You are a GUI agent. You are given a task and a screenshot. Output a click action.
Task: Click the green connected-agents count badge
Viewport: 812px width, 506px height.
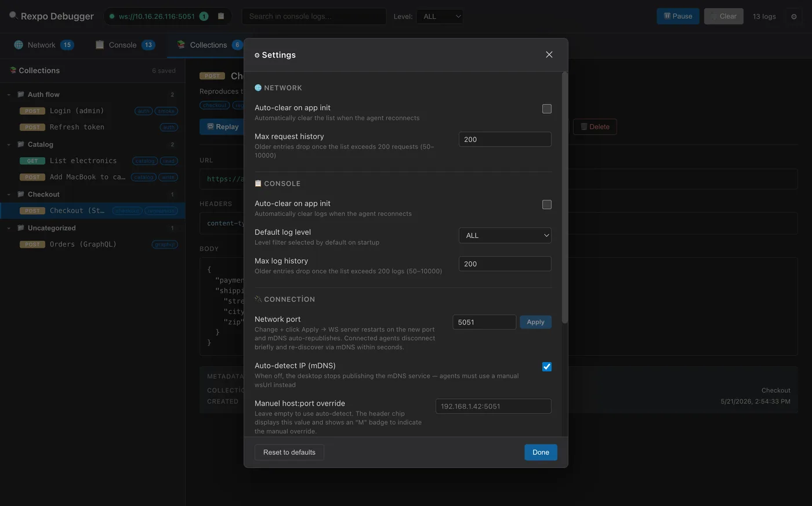204,16
